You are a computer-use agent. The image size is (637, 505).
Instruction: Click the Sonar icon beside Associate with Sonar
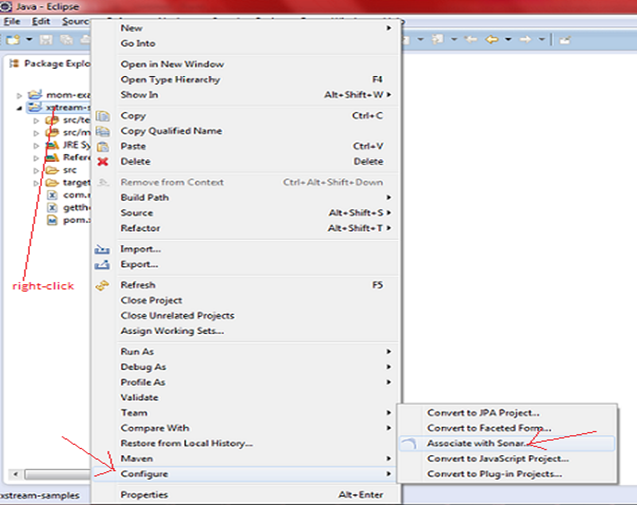pos(409,444)
